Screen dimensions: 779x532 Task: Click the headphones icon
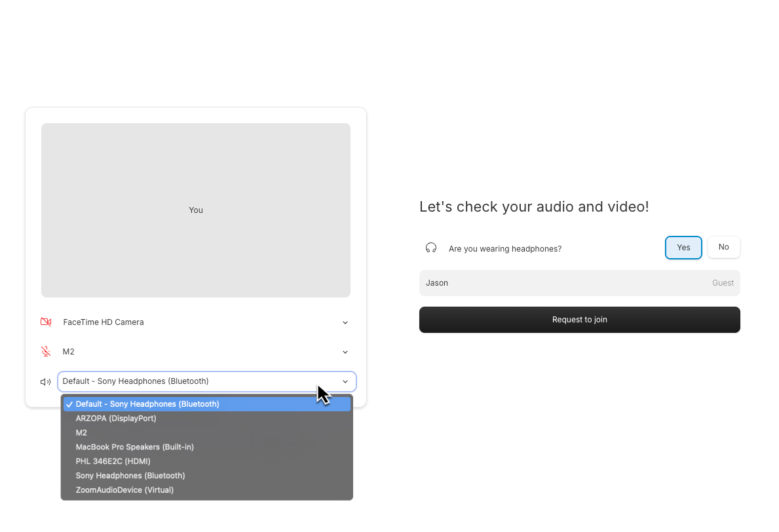(x=431, y=248)
